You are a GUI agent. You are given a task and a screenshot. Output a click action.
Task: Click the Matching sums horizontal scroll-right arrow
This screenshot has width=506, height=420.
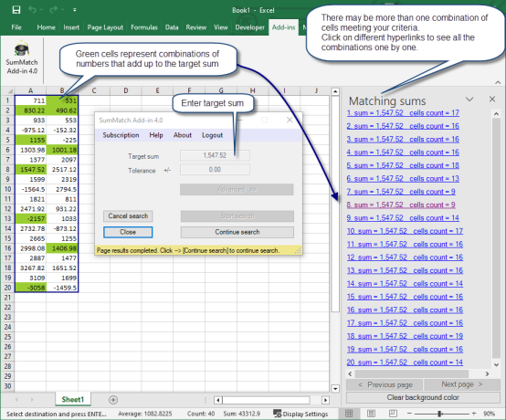487,373
